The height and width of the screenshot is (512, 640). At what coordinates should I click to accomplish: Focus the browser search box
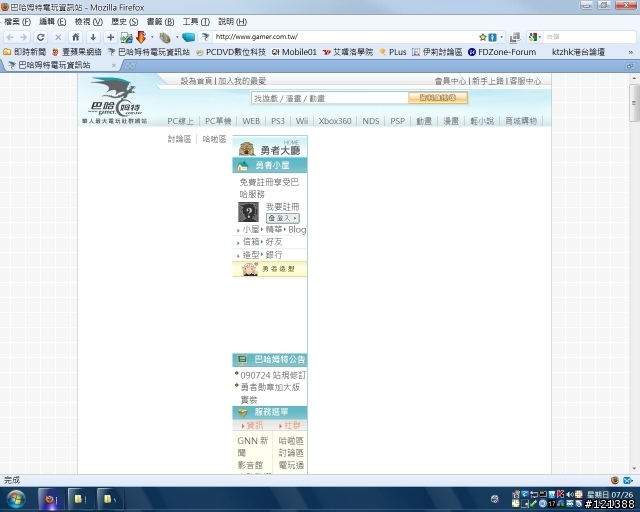coord(589,37)
